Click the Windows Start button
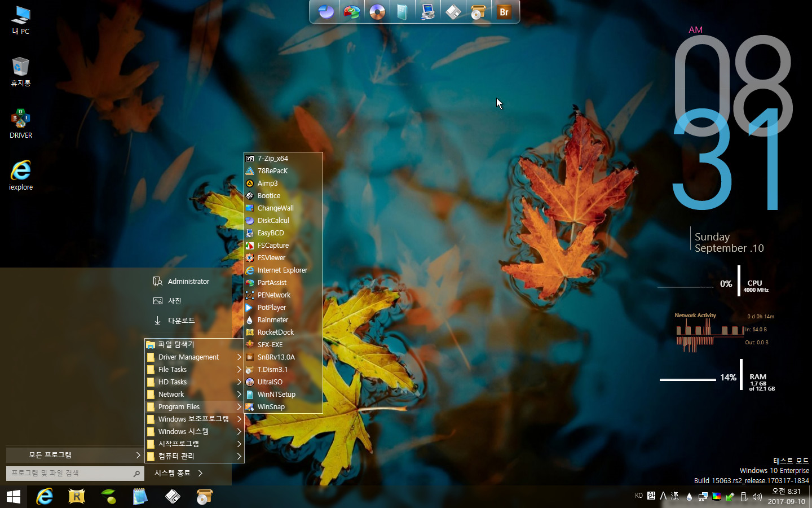Screen dimensions: 812x508 14,497
